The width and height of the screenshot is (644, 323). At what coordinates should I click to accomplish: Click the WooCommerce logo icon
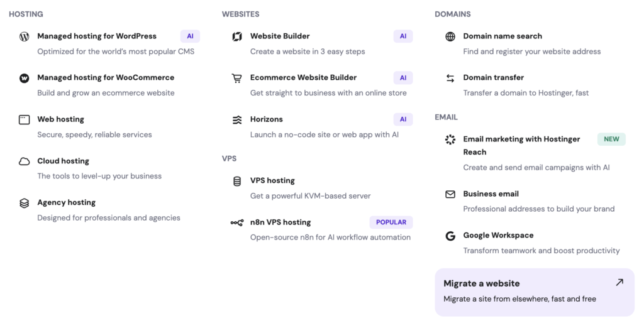coord(25,78)
